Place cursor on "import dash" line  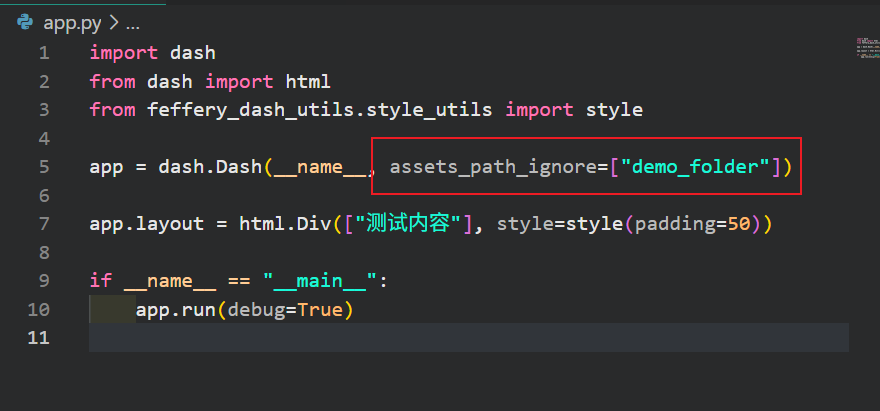point(153,53)
